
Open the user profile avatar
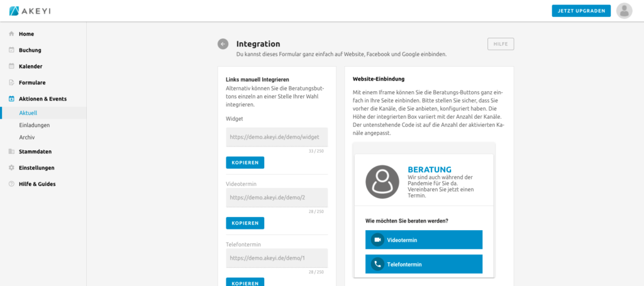tap(624, 11)
